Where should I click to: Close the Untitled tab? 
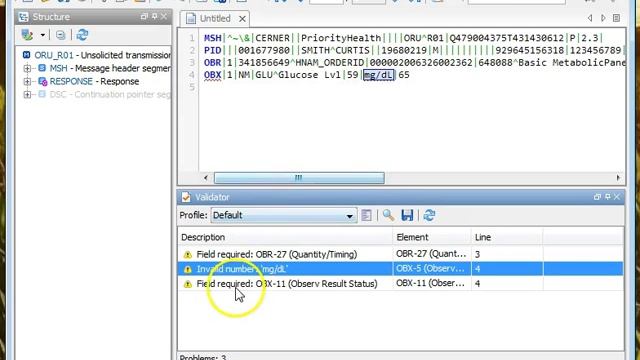pos(242,19)
